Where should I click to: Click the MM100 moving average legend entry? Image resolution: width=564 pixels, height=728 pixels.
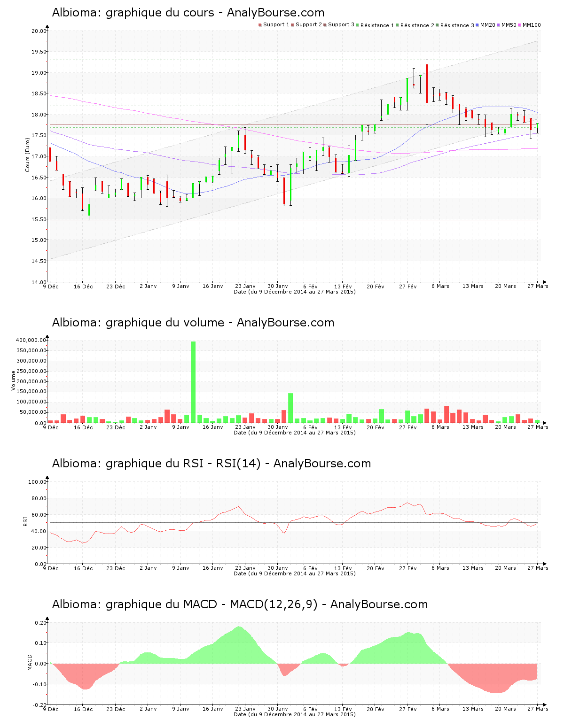tap(529, 25)
